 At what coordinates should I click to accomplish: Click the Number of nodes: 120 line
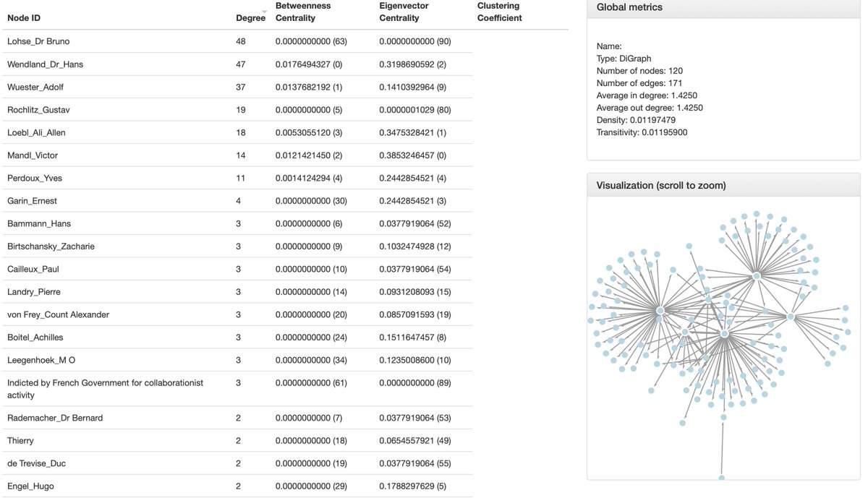click(639, 71)
